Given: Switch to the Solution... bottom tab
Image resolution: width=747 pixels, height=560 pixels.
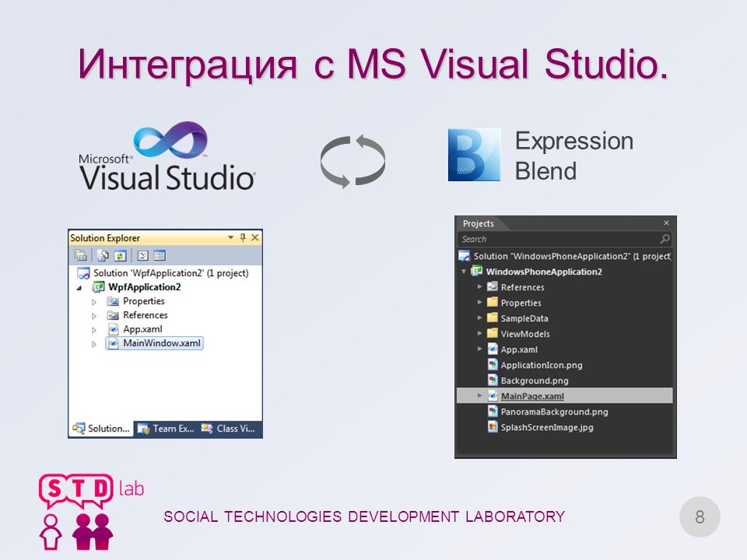Looking at the screenshot, I should [x=101, y=429].
